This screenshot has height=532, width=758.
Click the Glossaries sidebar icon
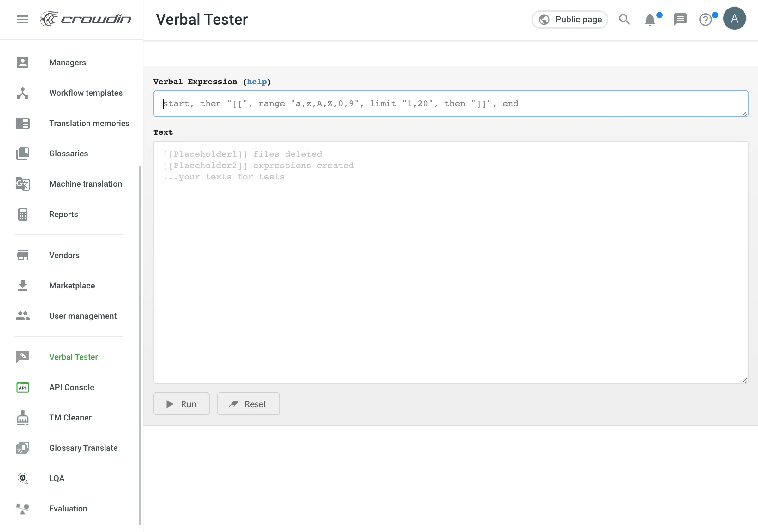[x=22, y=154]
